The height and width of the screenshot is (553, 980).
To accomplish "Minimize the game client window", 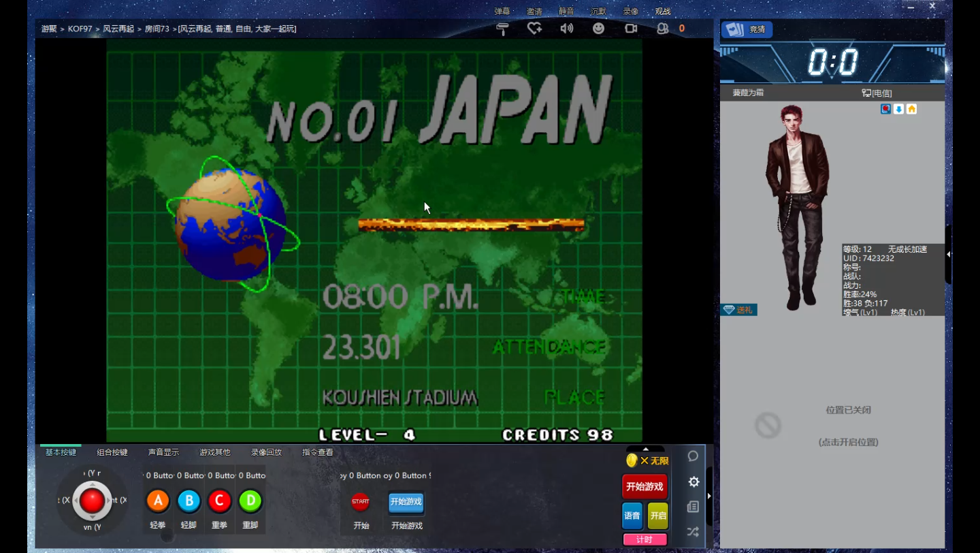I will pyautogui.click(x=911, y=6).
